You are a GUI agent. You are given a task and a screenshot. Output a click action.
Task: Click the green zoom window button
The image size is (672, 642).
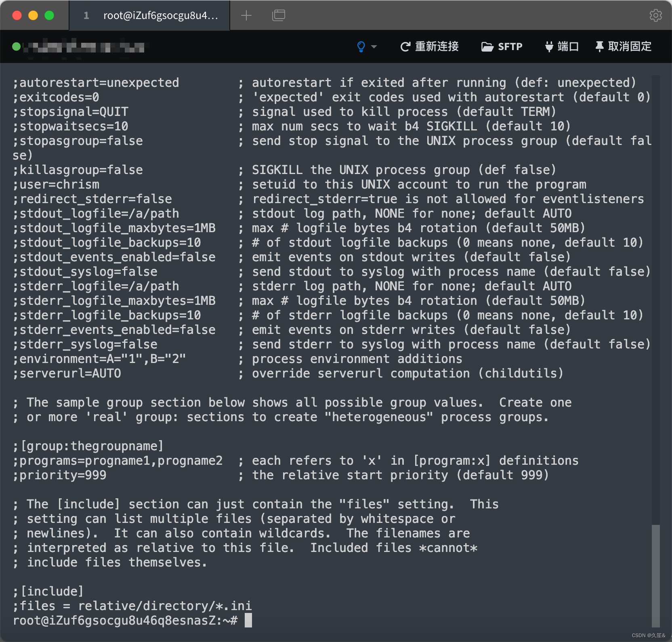tap(49, 15)
